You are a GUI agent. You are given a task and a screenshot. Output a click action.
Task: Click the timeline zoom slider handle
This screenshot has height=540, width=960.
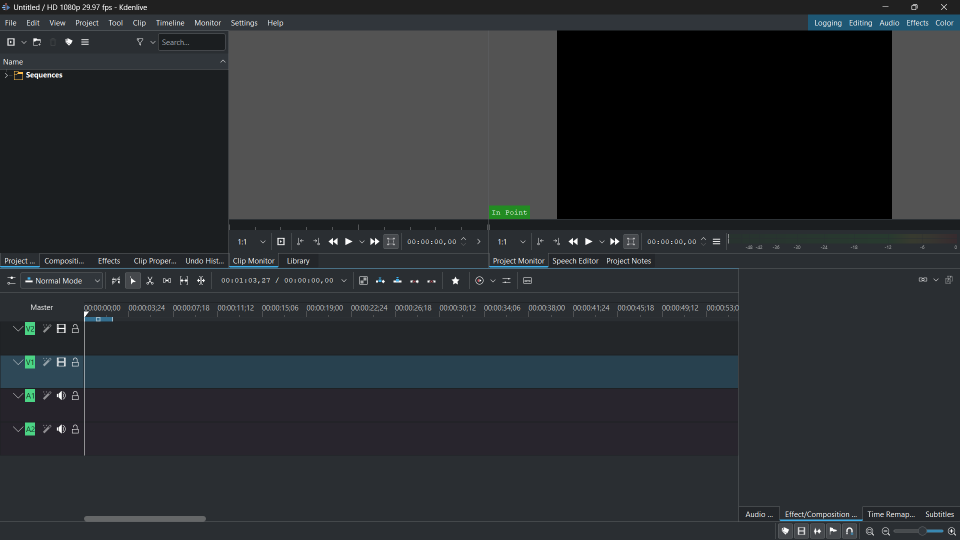921,531
